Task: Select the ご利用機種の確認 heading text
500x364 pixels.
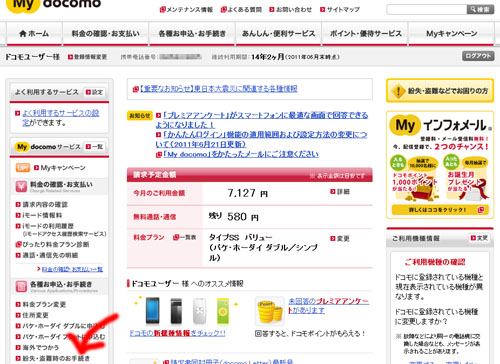Action: [x=435, y=262]
